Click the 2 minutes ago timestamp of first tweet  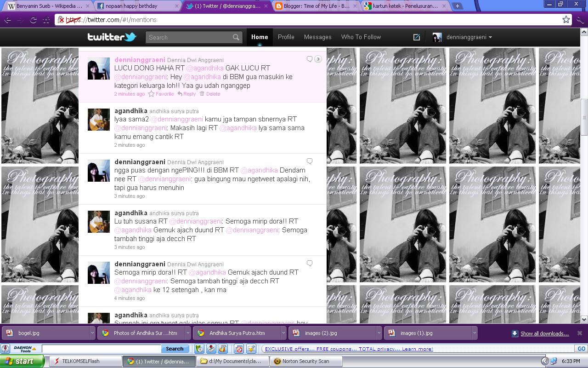[x=130, y=94]
